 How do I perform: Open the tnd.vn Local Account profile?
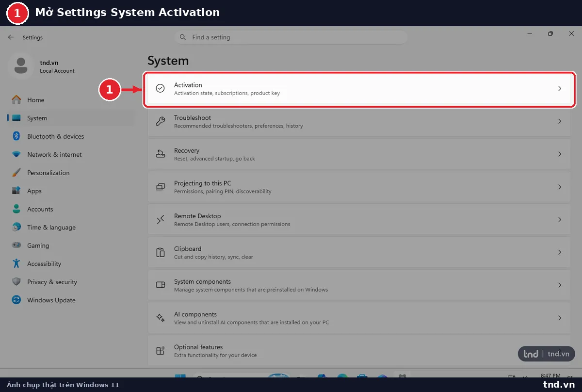click(x=43, y=66)
